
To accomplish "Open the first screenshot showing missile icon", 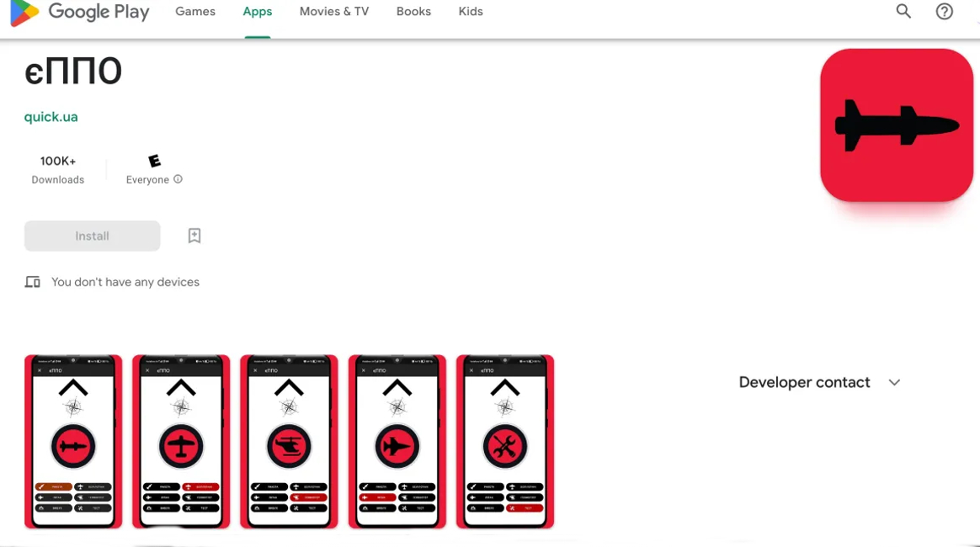I will (x=73, y=442).
